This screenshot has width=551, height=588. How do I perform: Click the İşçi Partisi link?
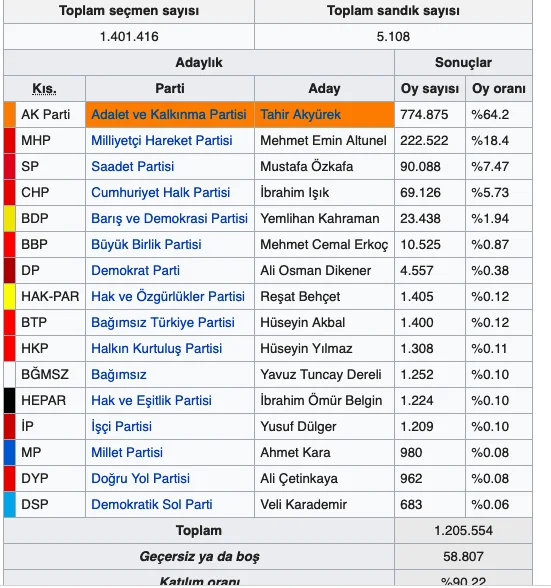coord(122,426)
